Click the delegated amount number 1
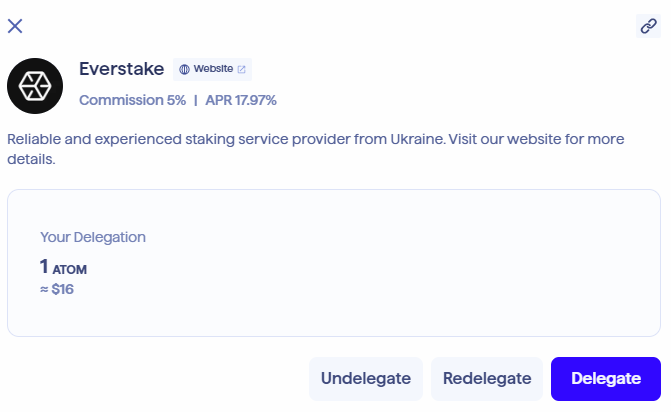The image size is (671, 412). (44, 266)
